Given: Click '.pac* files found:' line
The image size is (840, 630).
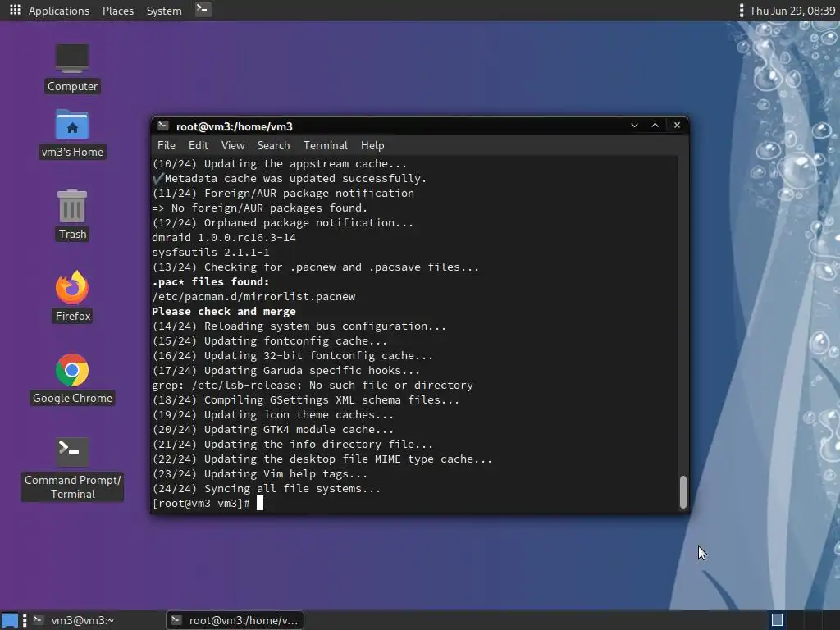Looking at the screenshot, I should (x=211, y=282).
